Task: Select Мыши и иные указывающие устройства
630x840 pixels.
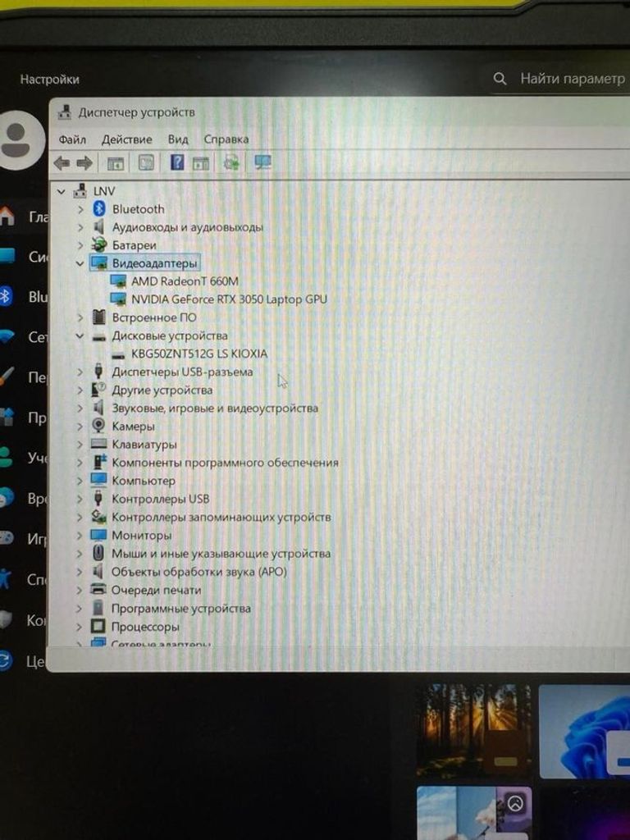Action: point(221,554)
